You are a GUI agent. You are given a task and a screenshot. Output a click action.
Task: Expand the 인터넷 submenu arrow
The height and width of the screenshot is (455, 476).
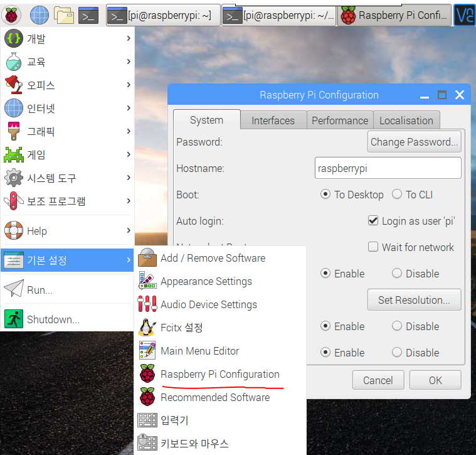click(x=129, y=108)
